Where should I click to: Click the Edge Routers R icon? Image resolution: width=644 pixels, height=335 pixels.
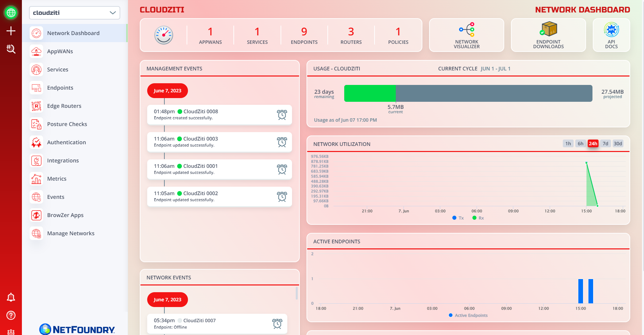pyautogui.click(x=36, y=106)
